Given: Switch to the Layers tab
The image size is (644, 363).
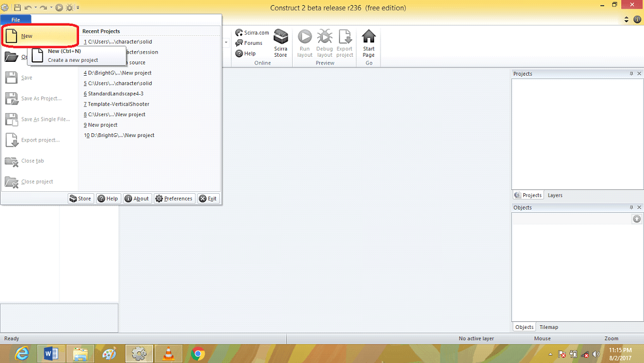Looking at the screenshot, I should click(x=555, y=195).
